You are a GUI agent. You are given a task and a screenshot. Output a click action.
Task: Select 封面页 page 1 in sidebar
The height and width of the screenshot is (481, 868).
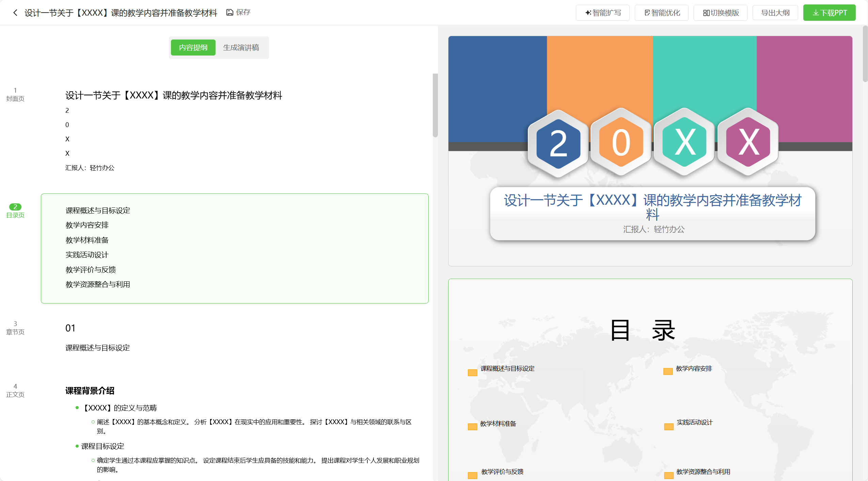click(x=15, y=95)
